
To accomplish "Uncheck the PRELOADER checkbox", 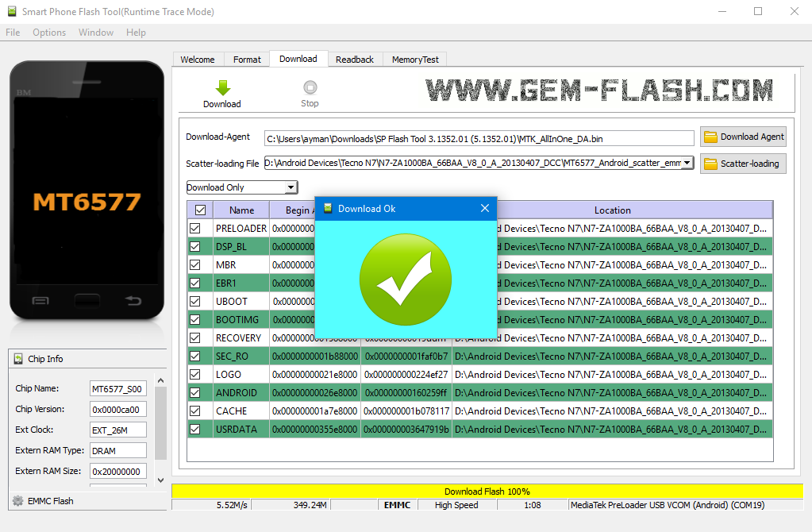I will coord(195,229).
